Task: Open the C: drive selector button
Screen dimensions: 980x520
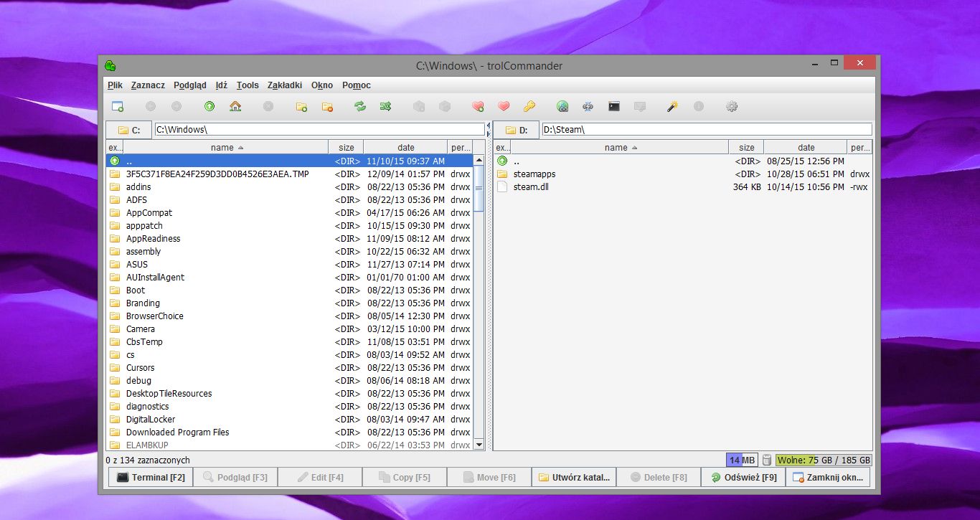Action: (129, 130)
